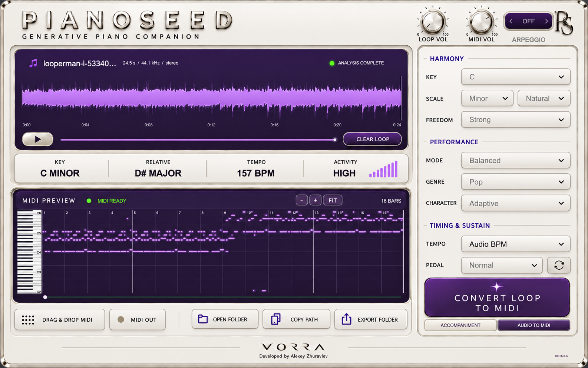The image size is (588, 368).
Task: Click the purple music note icon
Action: (33, 63)
